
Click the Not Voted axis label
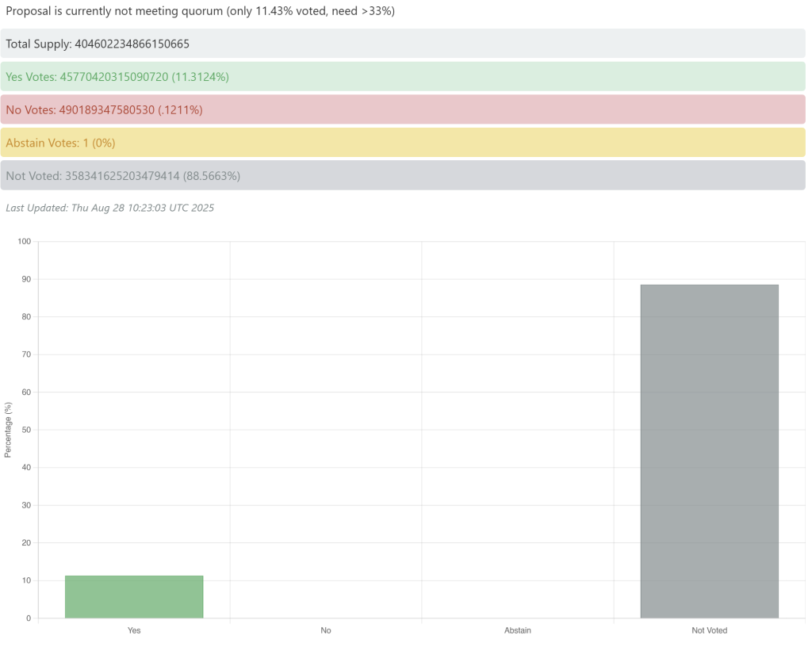(x=709, y=630)
